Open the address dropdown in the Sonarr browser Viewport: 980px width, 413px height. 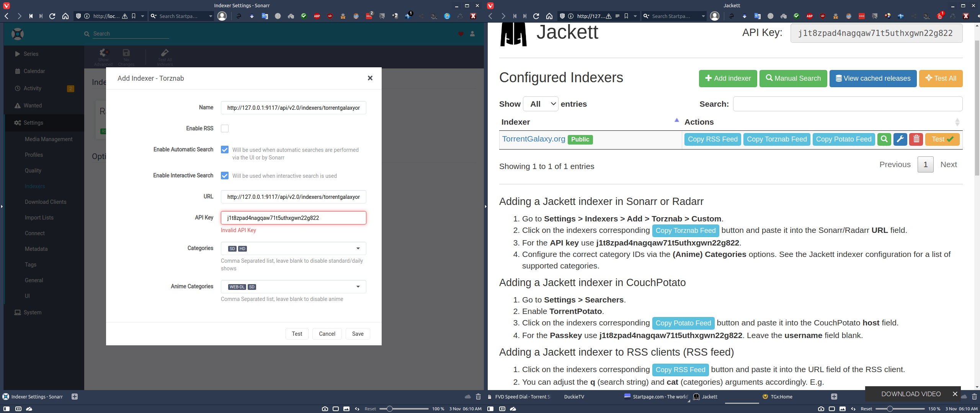(x=142, y=16)
